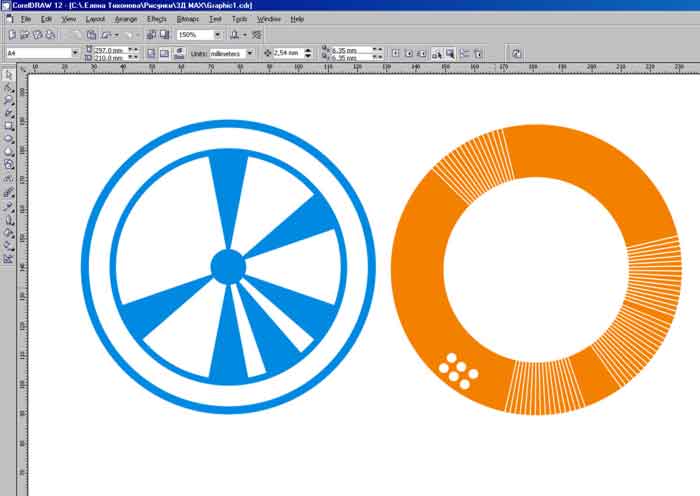Click the document icon beside File menu
Viewport: 700px width, 496px height.
tap(9, 19)
